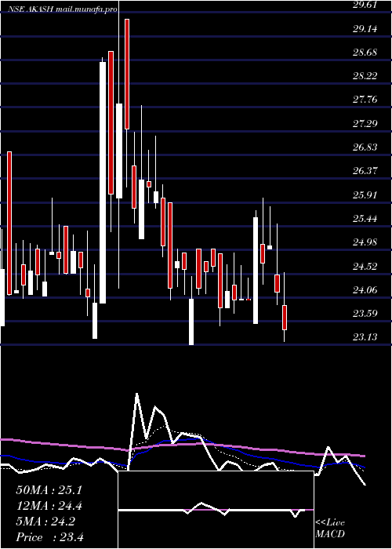Click the NSE AKASH mail.munafa.pro title
Image resolution: width=392 pixels, height=549 pixels.
pyautogui.click(x=63, y=9)
